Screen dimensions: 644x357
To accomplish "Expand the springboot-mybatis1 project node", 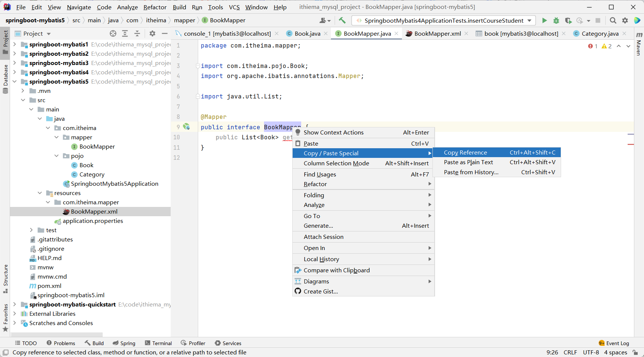I will (15, 44).
